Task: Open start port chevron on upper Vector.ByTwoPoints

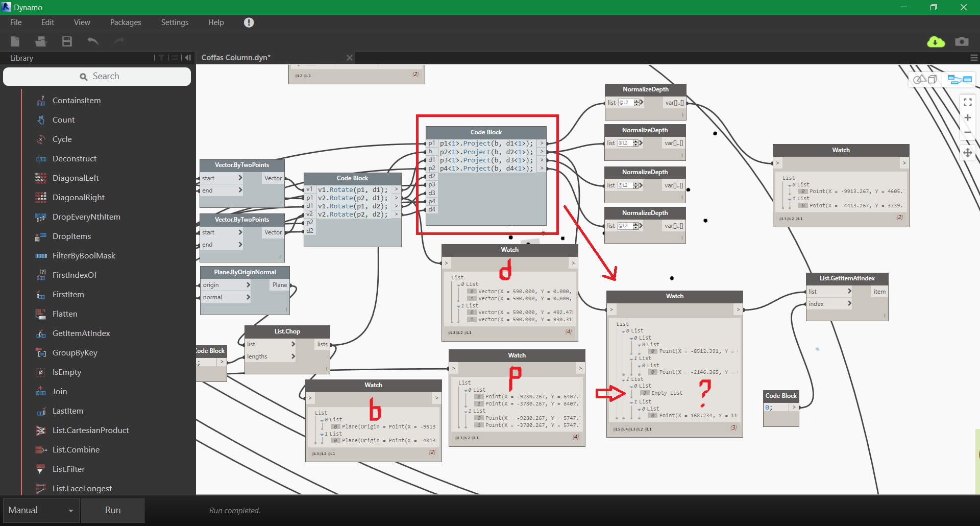Action: tap(240, 178)
